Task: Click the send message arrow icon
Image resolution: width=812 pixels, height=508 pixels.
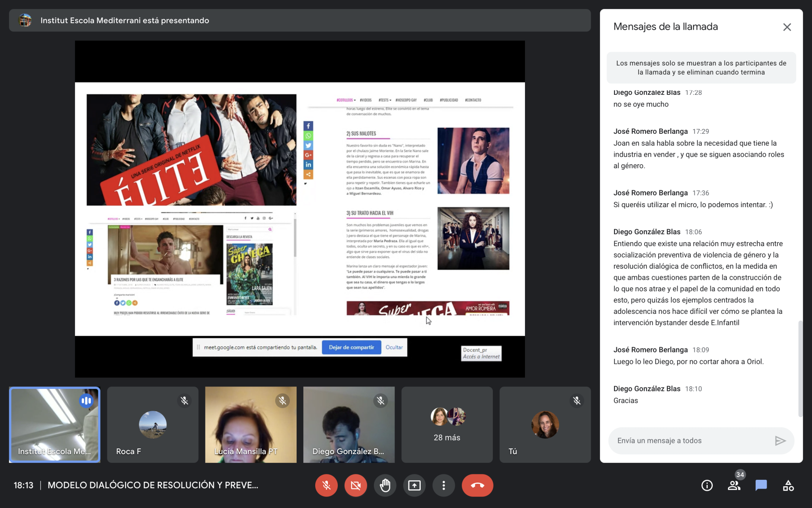Action: 780,441
